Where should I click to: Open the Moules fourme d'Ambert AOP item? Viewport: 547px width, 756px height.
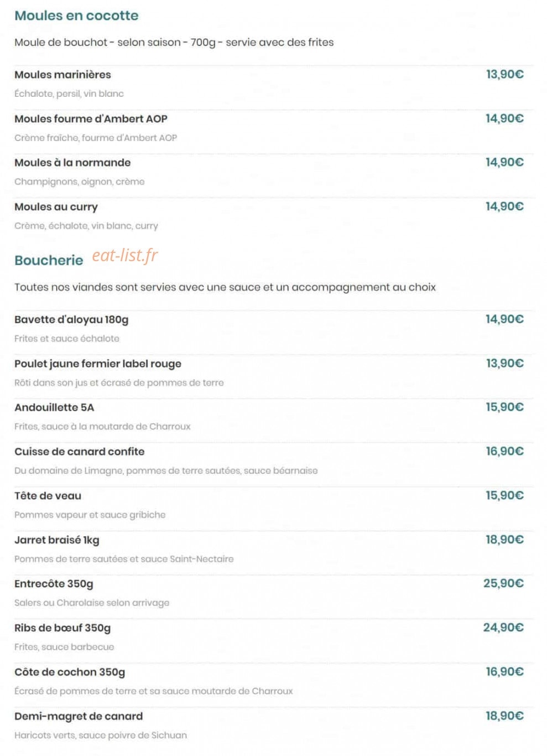pyautogui.click(x=91, y=119)
